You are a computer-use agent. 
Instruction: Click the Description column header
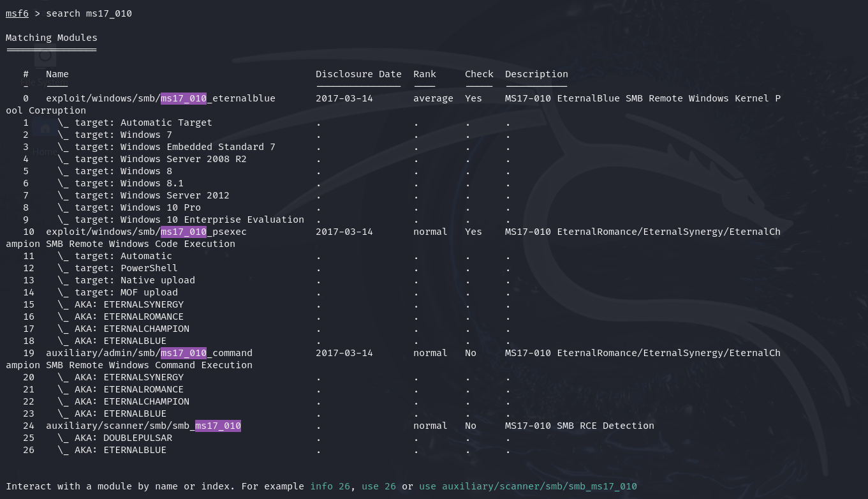536,74
